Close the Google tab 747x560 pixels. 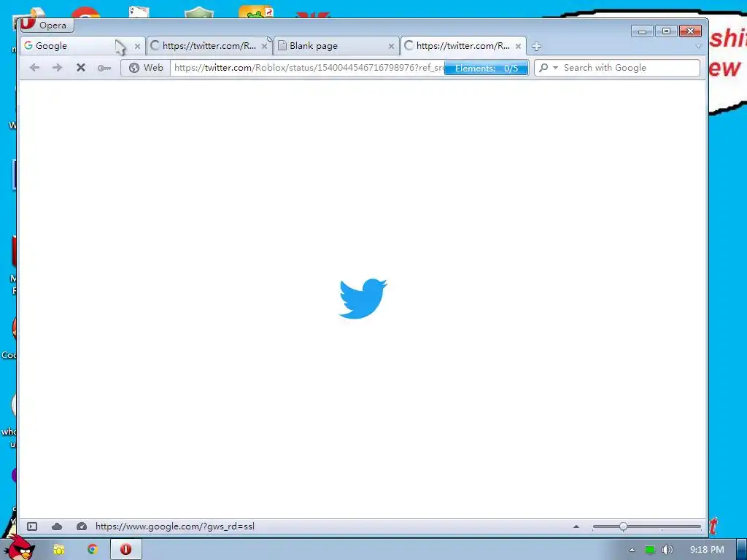[x=137, y=46]
